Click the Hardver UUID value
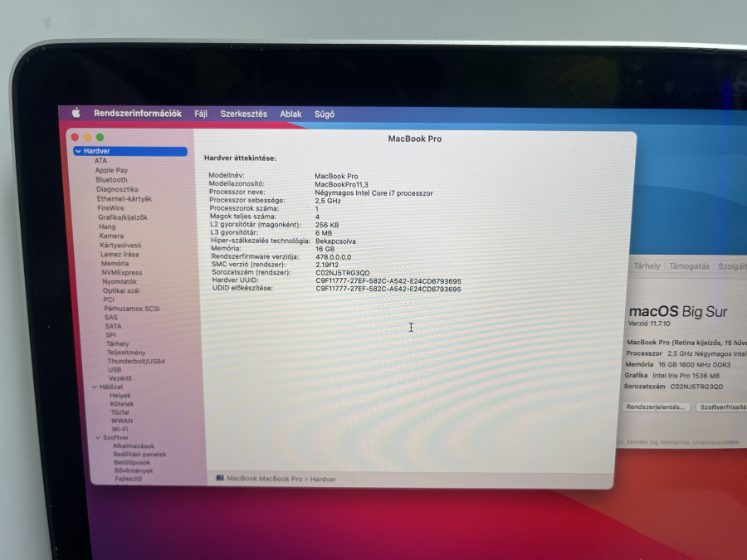 [x=388, y=281]
